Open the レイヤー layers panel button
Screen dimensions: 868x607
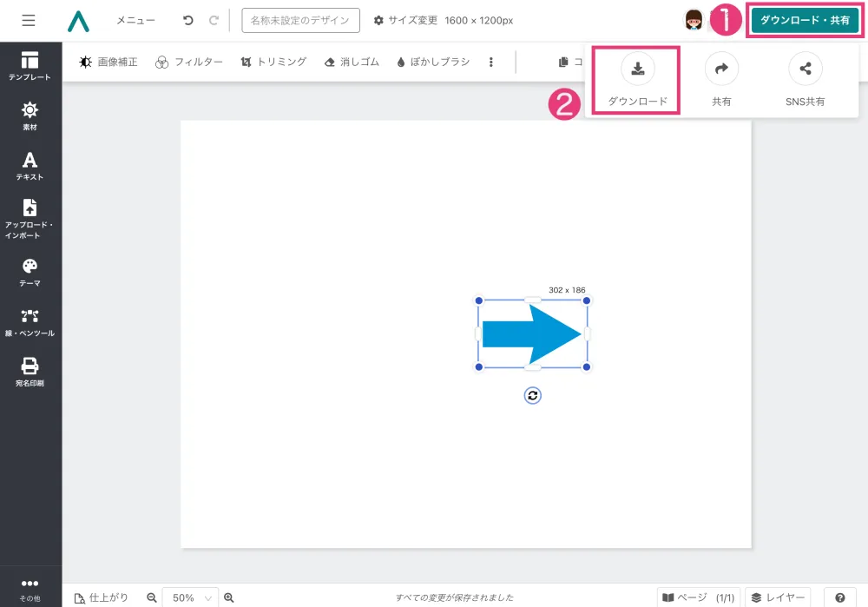779,597
